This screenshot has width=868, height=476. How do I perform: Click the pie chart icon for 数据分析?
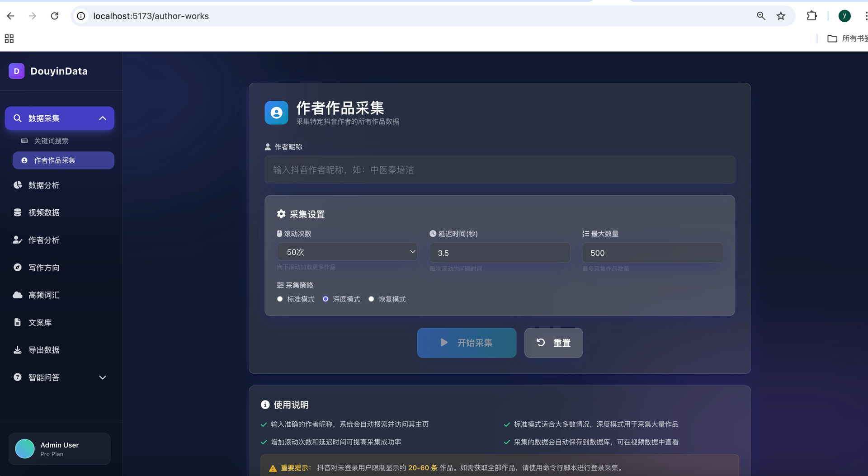(x=18, y=185)
